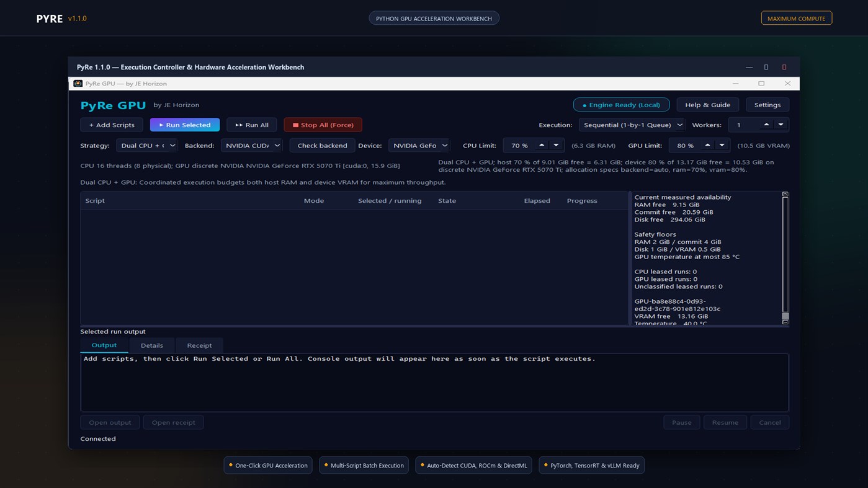Screen dimensions: 868x488
Task: Click the PYTHON GPU ACCELERATION WORKBENCH pill
Action: point(434,19)
